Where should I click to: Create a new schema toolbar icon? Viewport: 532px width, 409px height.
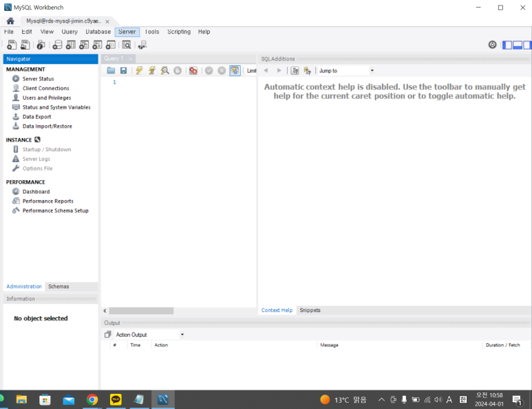57,45
